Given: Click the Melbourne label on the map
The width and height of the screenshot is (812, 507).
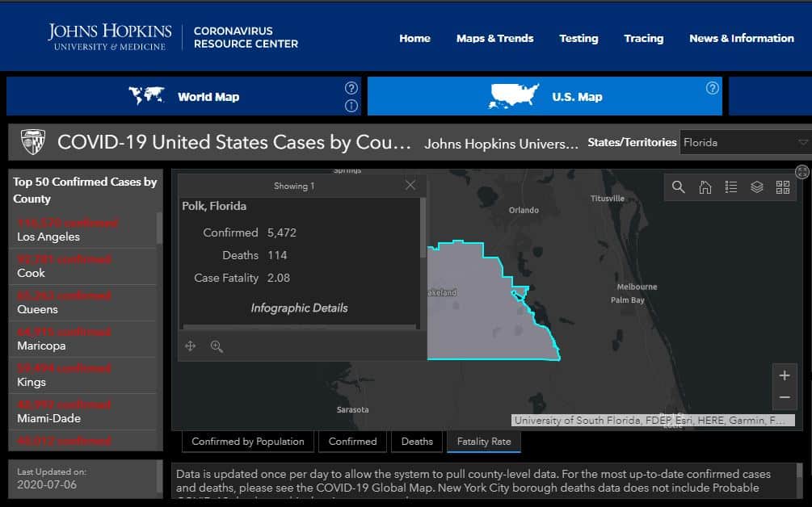Looking at the screenshot, I should [637, 287].
